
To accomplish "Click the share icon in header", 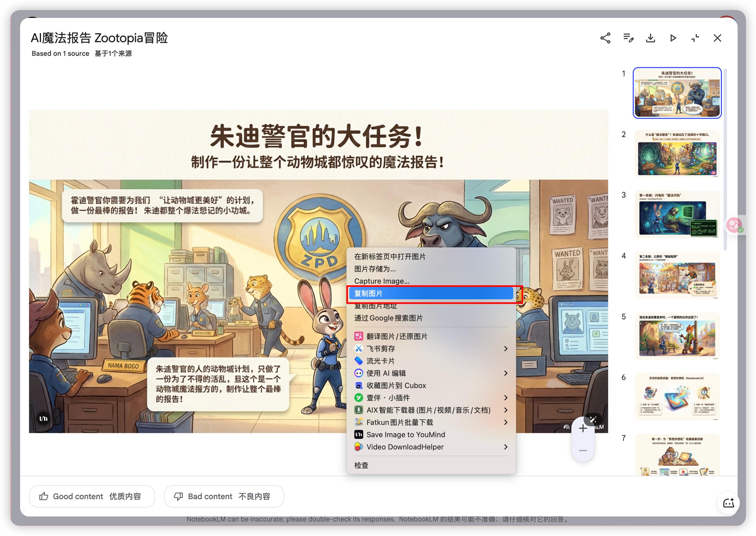I will pos(605,38).
